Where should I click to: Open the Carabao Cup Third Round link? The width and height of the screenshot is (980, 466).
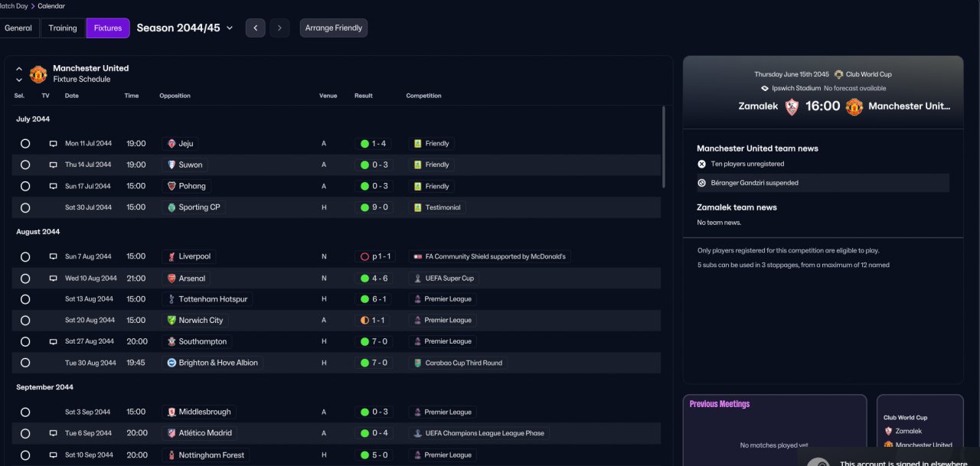[458, 363]
